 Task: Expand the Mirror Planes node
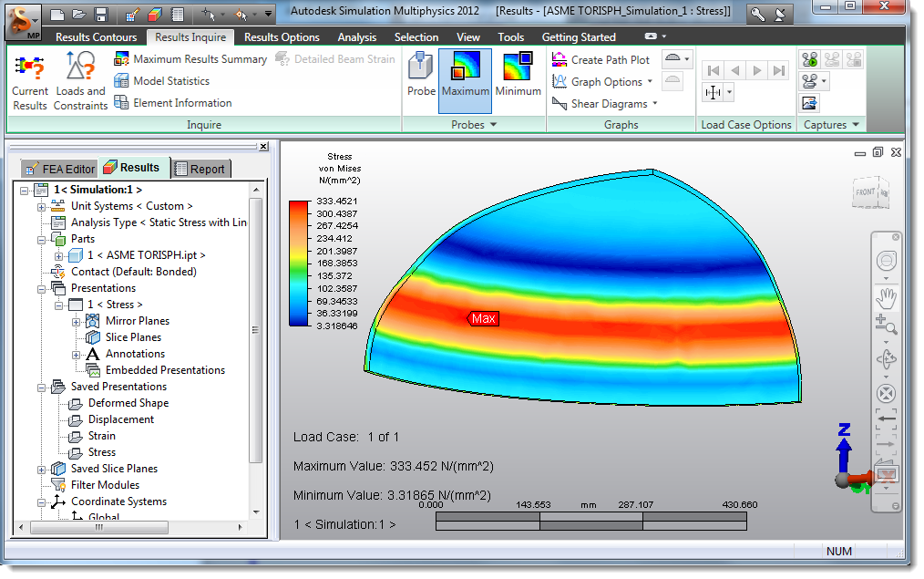(76, 322)
